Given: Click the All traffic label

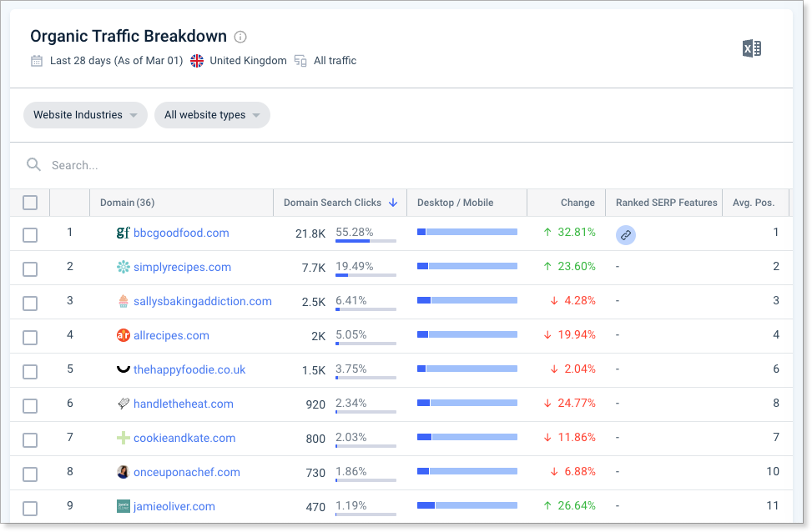Looking at the screenshot, I should [335, 61].
